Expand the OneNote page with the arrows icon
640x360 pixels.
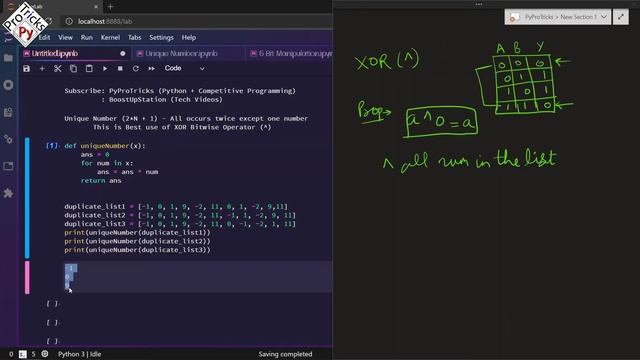point(621,17)
